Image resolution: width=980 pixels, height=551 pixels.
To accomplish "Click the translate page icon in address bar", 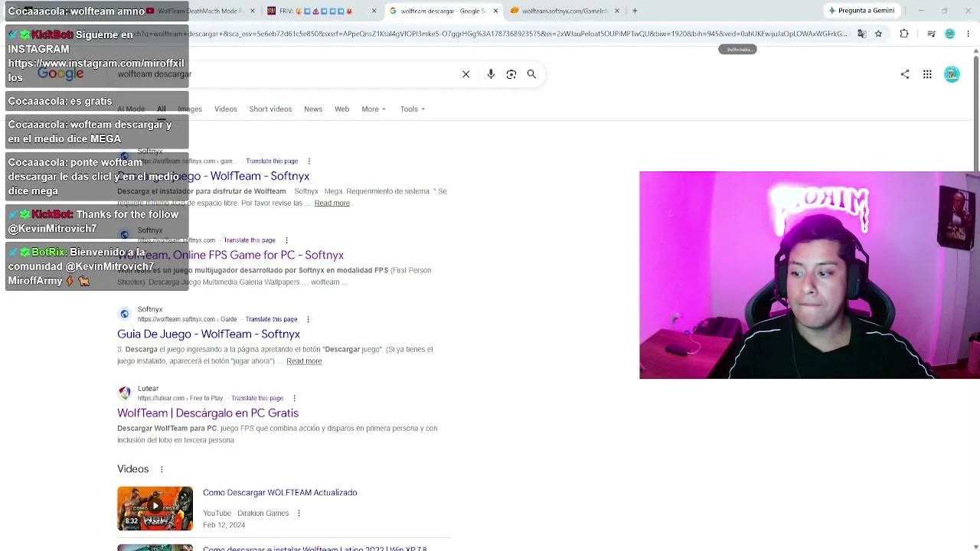I will point(861,34).
